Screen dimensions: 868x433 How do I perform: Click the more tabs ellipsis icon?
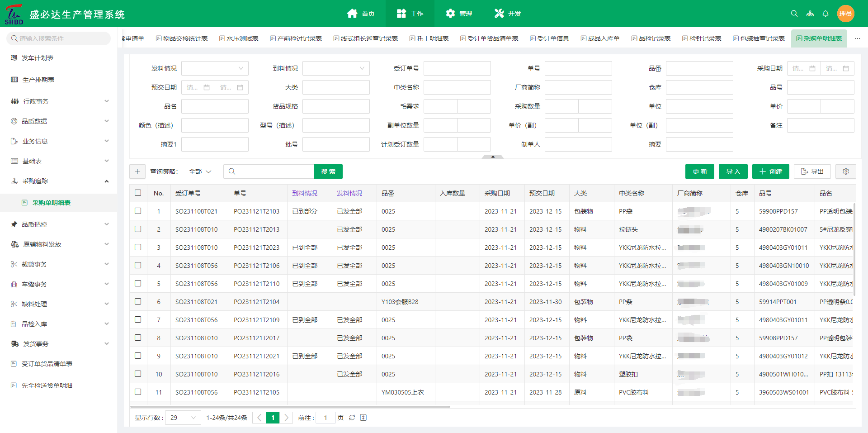(857, 38)
